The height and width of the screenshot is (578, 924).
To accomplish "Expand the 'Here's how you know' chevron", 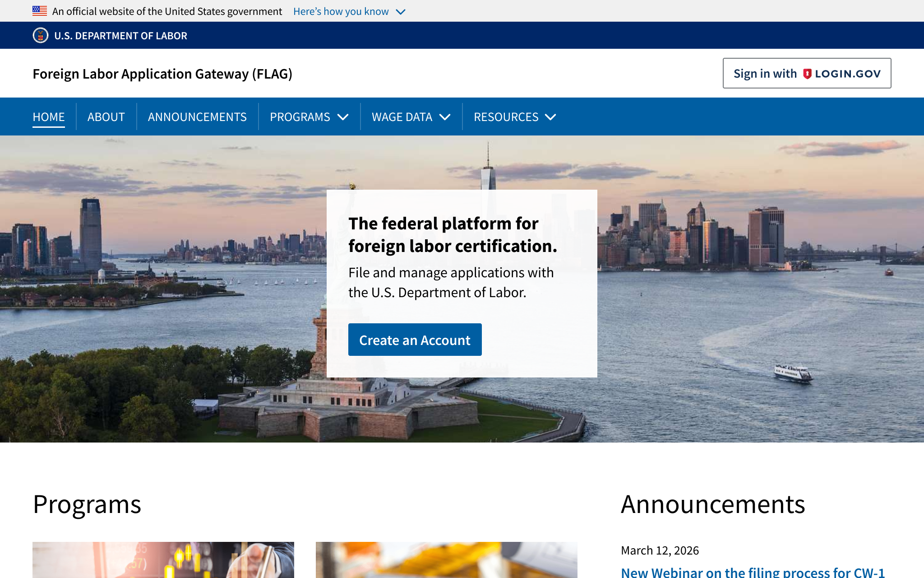I will 401,12.
